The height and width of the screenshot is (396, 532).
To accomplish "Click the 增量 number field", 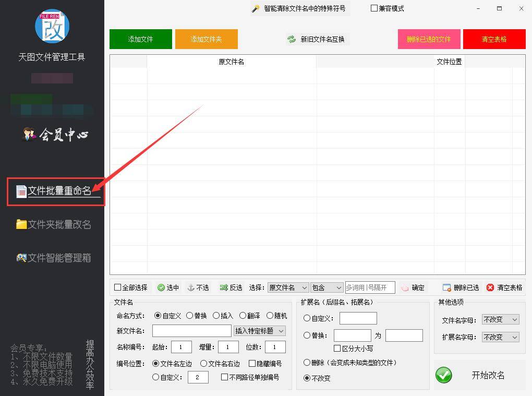I will [x=228, y=347].
